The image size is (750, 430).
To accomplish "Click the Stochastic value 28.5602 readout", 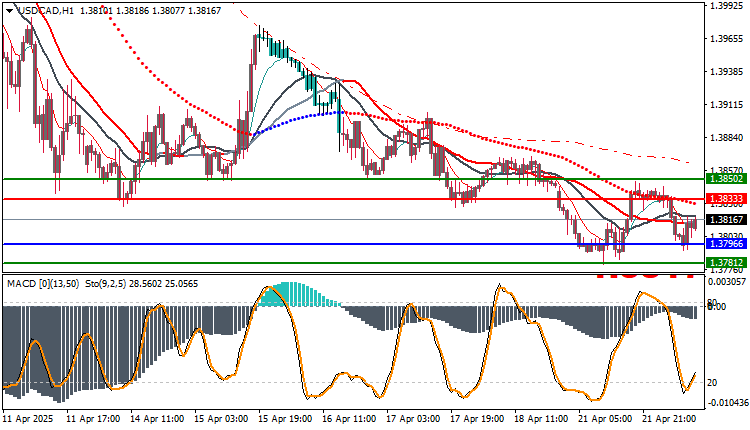I will coord(145,284).
